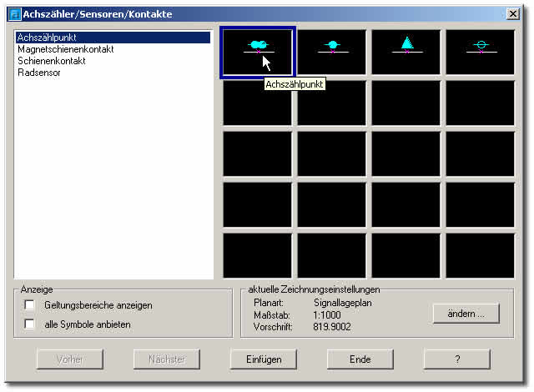
Task: Click the ändern... settings button
Action: coord(466,314)
